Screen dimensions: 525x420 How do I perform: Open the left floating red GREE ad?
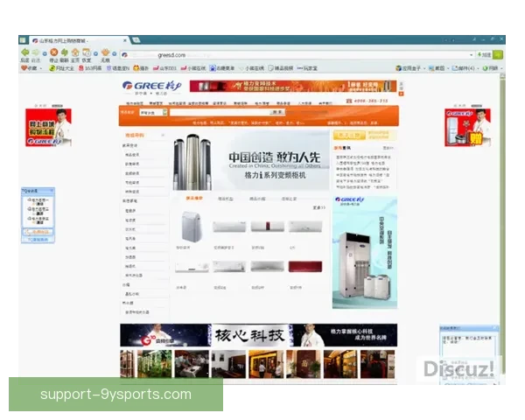coord(48,128)
